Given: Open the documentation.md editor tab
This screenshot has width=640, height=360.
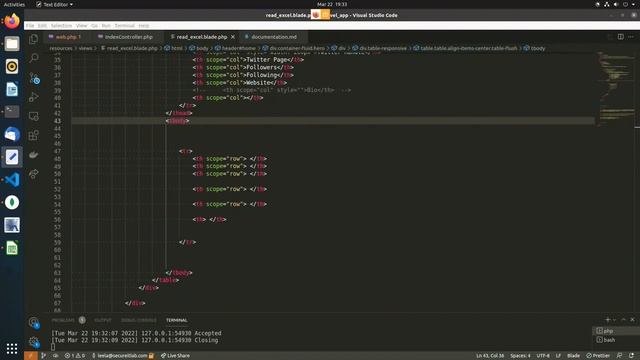Looking at the screenshot, I should tap(273, 37).
